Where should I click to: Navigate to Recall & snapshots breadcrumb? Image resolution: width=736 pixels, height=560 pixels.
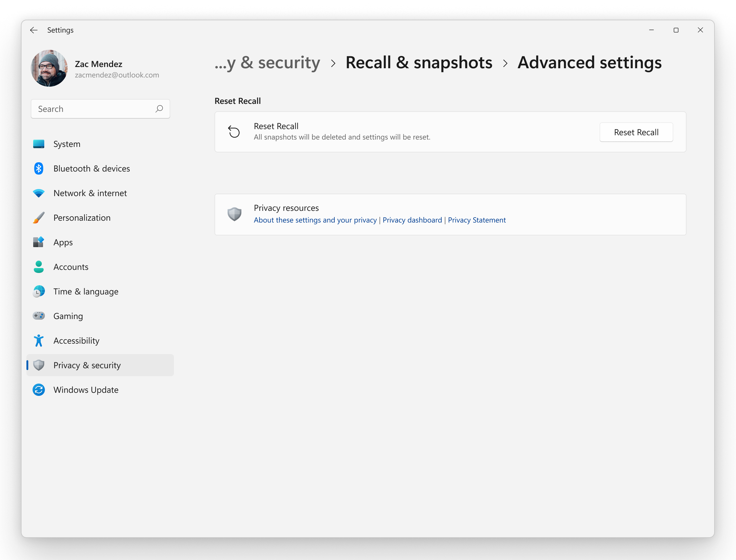419,63
